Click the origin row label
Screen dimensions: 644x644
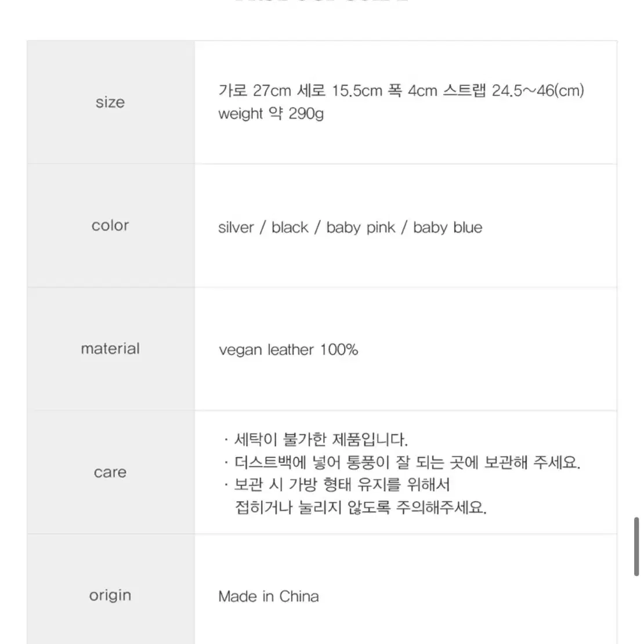coord(110,595)
